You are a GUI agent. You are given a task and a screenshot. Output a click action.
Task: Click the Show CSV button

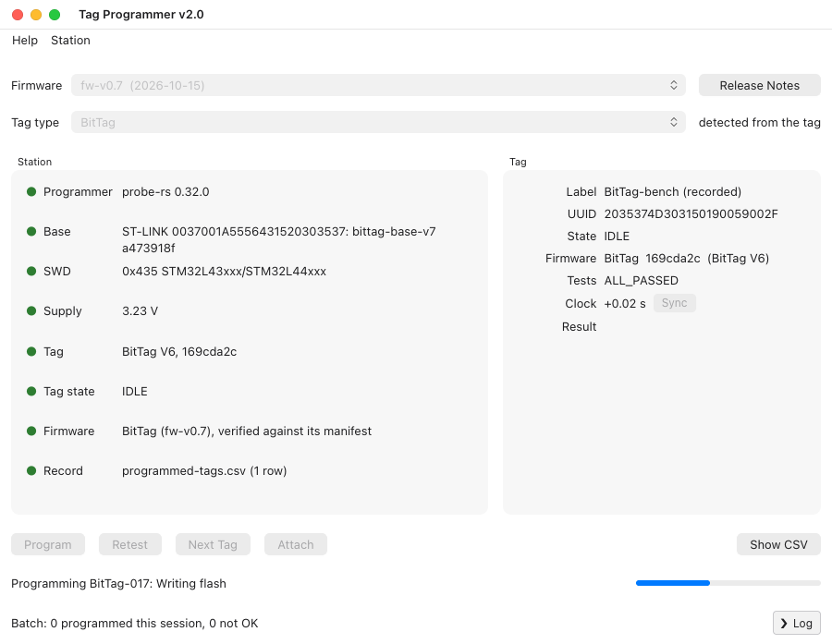click(x=778, y=545)
